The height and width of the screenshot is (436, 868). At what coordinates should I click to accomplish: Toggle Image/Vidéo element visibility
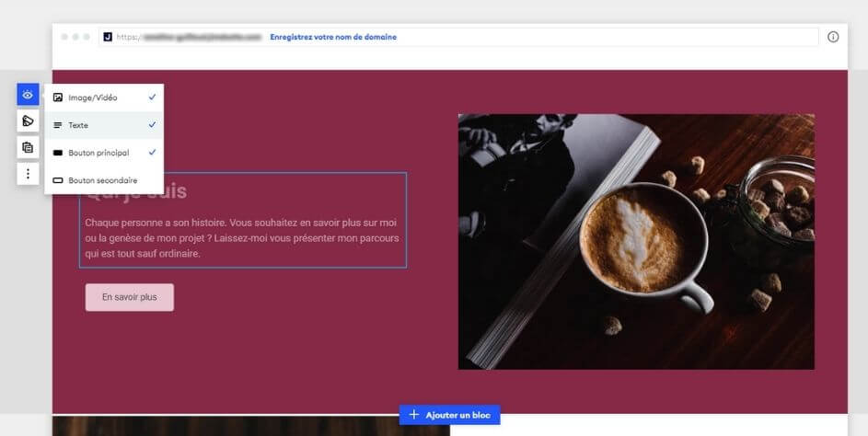[104, 98]
